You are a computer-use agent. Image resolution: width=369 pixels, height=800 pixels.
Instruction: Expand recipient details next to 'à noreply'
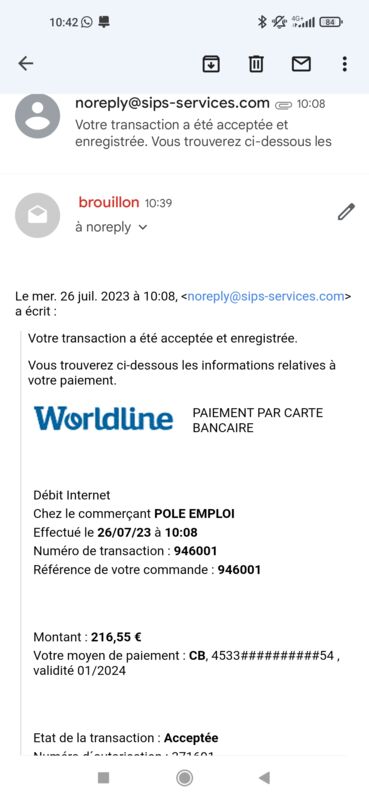click(x=143, y=228)
